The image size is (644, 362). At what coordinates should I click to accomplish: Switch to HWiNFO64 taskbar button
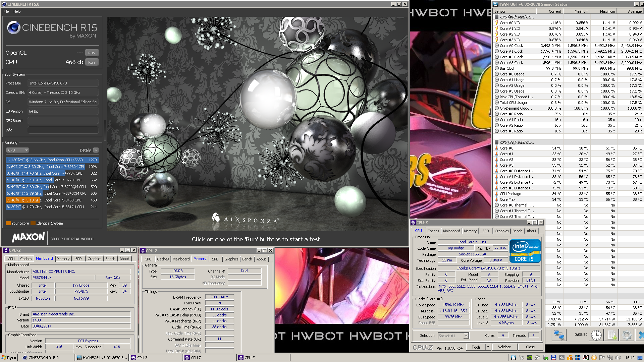coord(102,358)
